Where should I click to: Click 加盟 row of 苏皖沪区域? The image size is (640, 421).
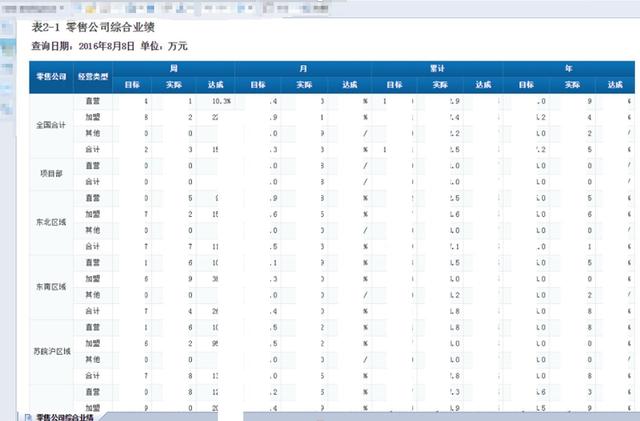coord(93,343)
